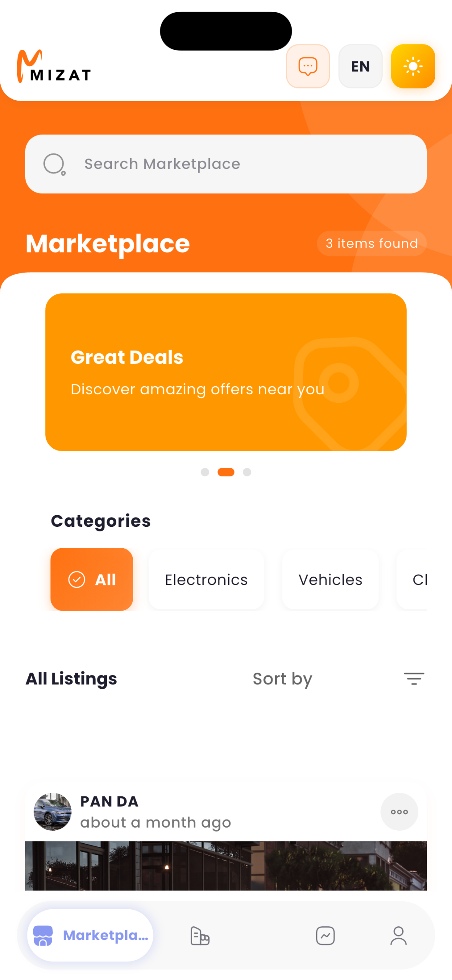Screen dimensions: 452x980
Task: Toggle the light theme sun button
Action: pyautogui.click(x=413, y=66)
